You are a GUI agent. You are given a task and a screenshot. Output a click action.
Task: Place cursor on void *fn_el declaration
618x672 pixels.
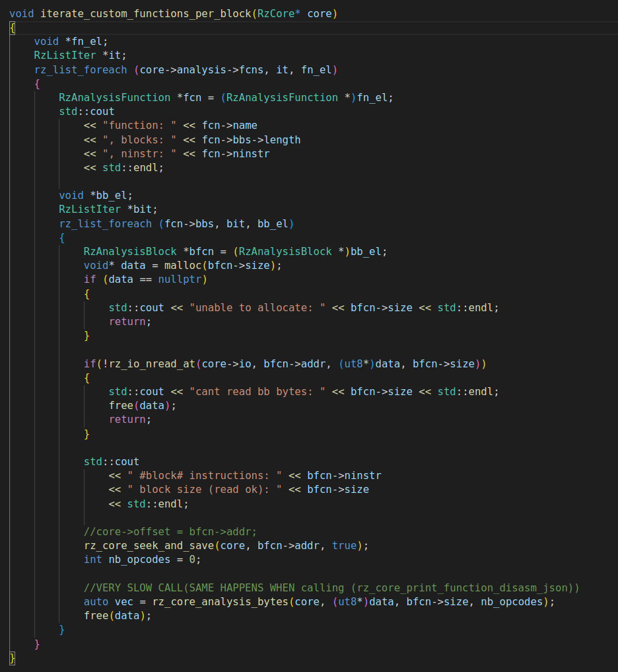click(x=71, y=41)
